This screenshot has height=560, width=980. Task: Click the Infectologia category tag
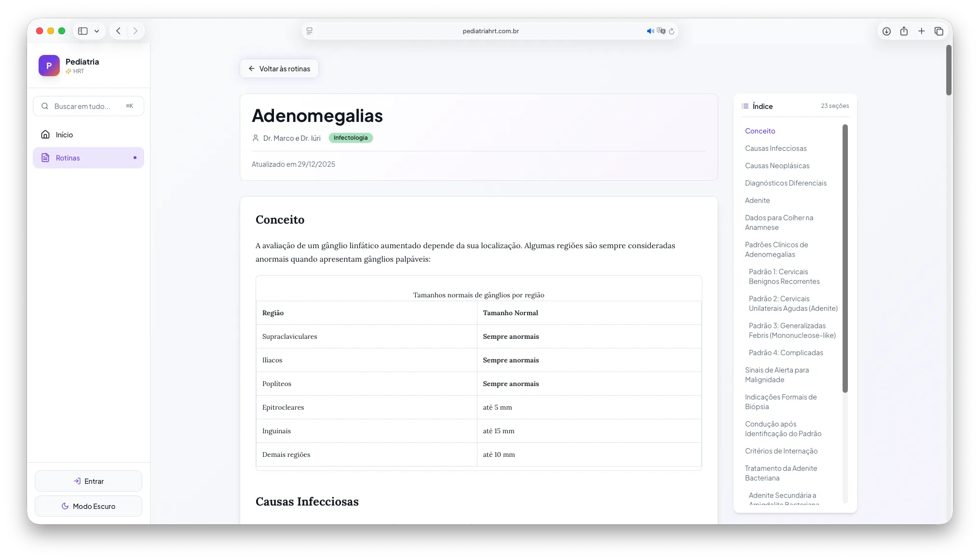click(351, 138)
